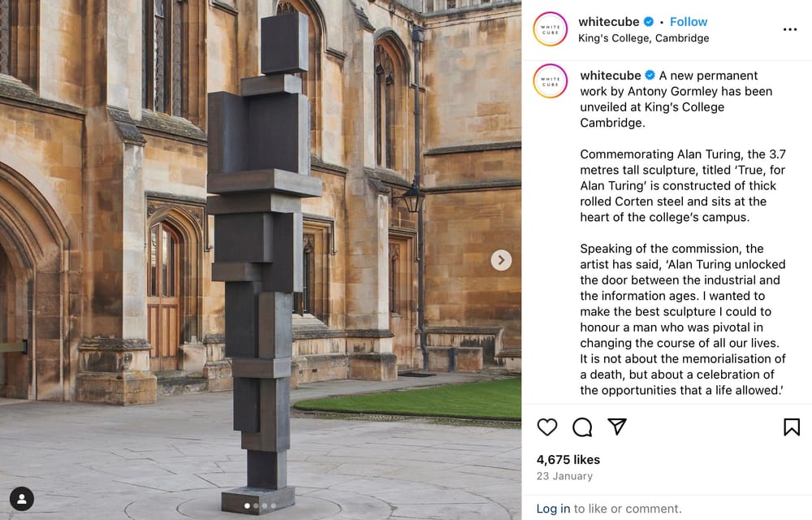Follow the whitecube account

click(689, 22)
